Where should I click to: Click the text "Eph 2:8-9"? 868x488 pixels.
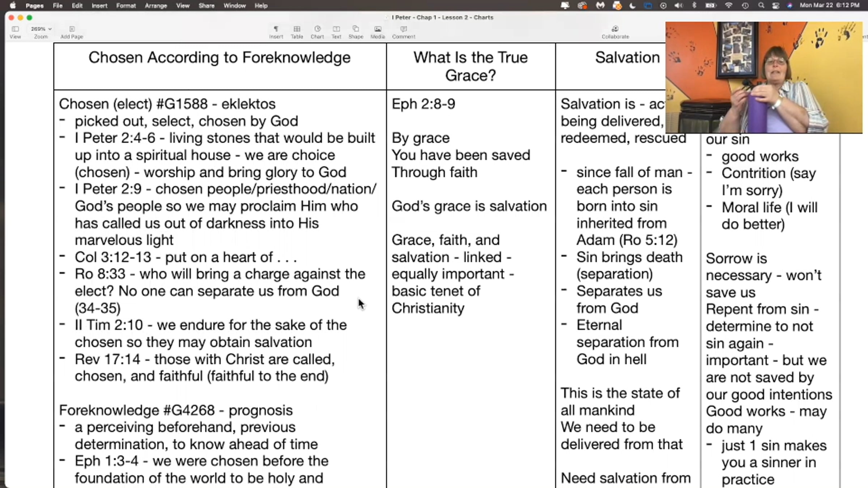pos(424,104)
